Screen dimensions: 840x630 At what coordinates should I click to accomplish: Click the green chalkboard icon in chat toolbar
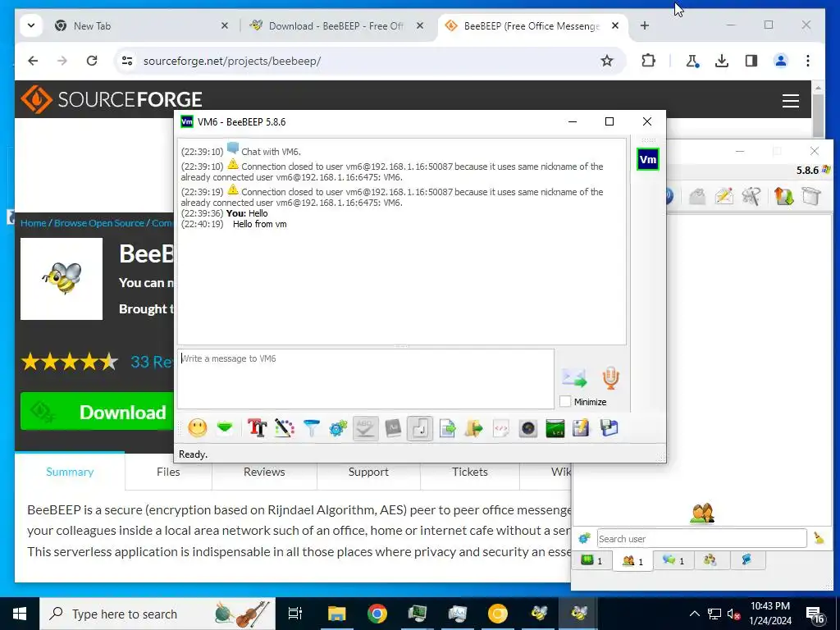point(555,428)
